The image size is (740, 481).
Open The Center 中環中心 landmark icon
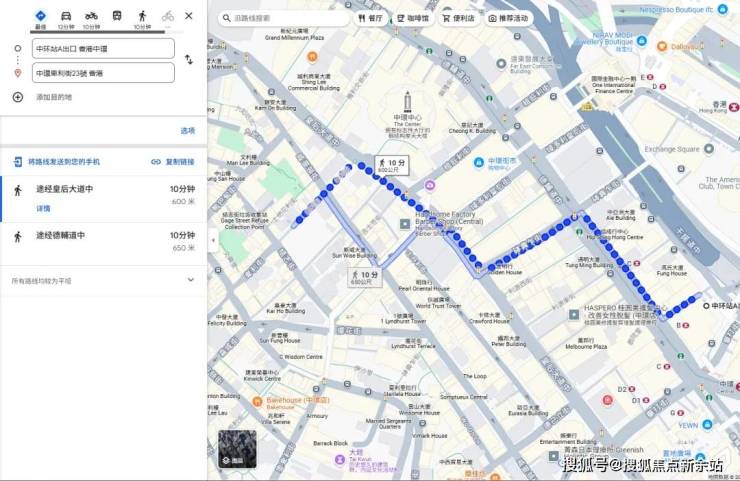408,102
